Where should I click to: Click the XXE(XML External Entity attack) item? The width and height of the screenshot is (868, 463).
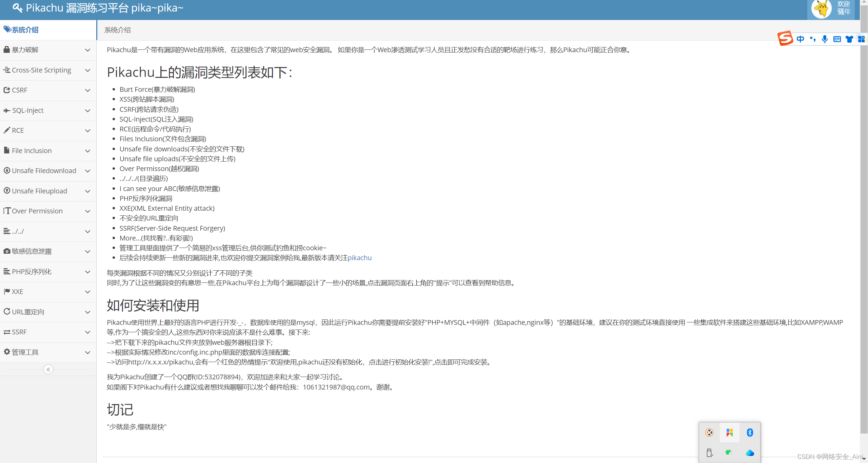[x=167, y=208]
